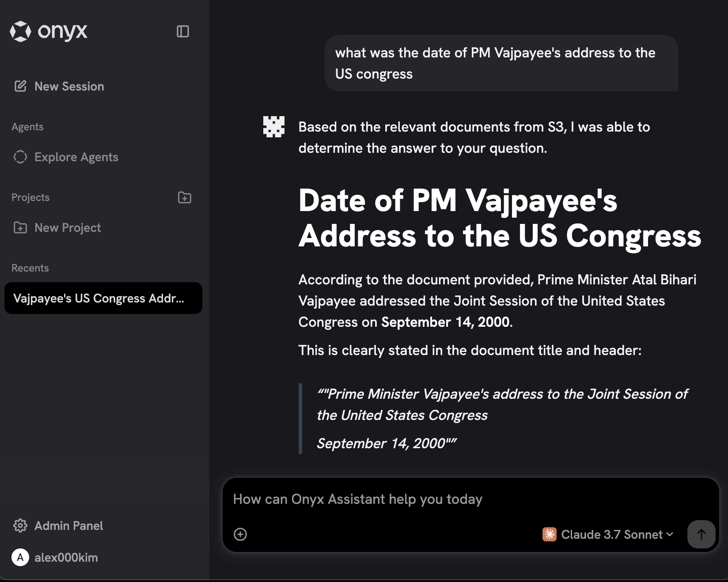
Task: Open the Admin Panel
Action: pos(68,525)
